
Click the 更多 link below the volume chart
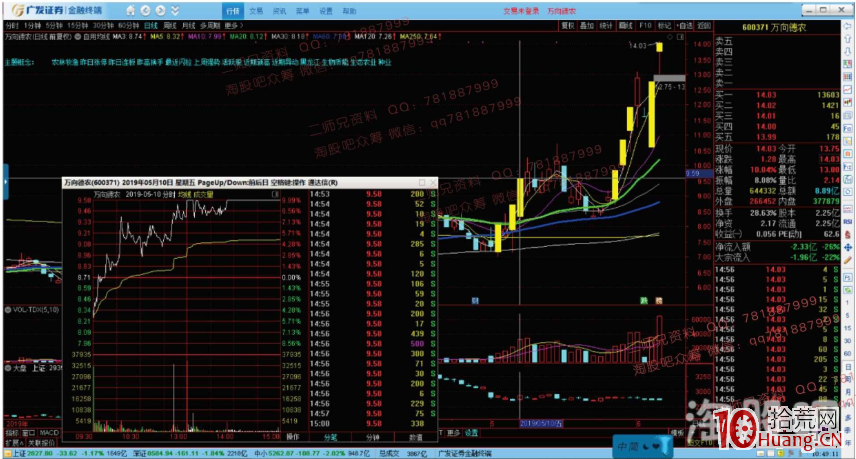(454, 433)
